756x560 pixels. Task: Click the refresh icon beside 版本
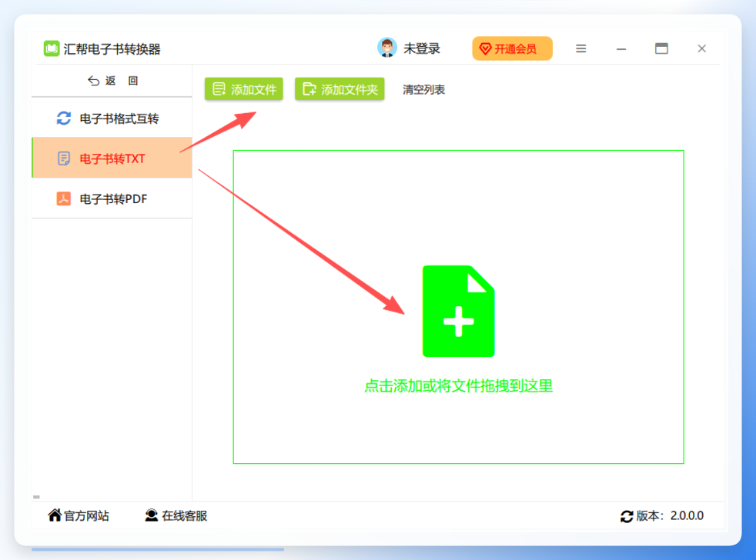point(627,516)
